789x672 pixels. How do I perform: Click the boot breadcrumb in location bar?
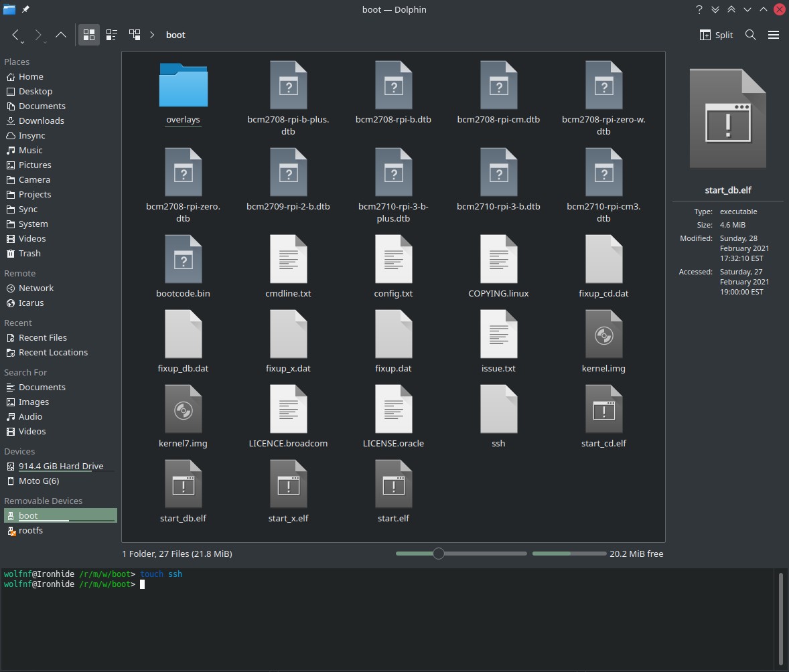pyautogui.click(x=175, y=35)
